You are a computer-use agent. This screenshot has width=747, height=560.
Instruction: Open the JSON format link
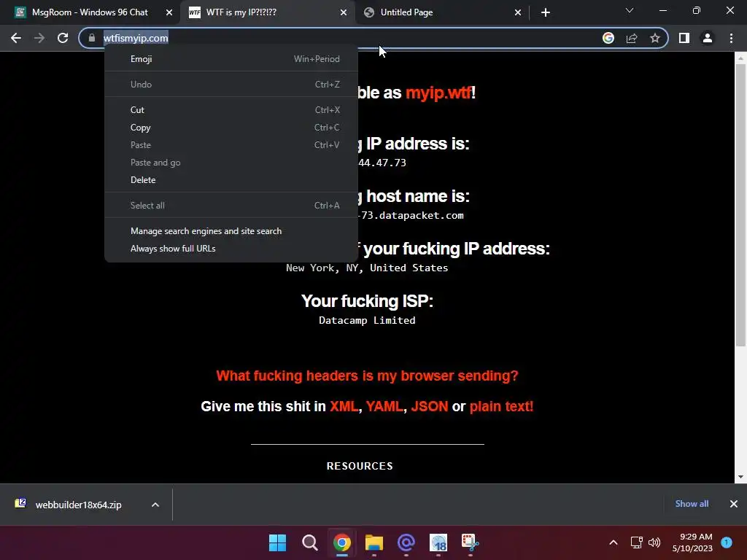tap(429, 406)
